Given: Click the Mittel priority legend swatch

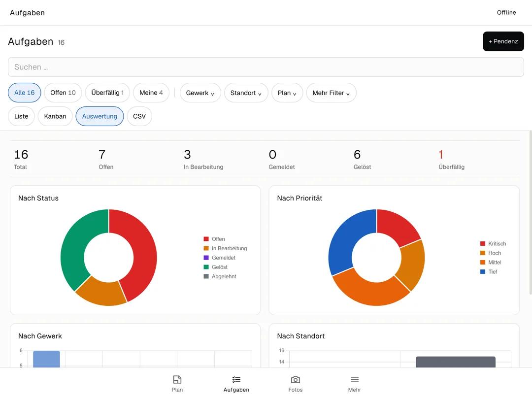Looking at the screenshot, I should click(483, 262).
